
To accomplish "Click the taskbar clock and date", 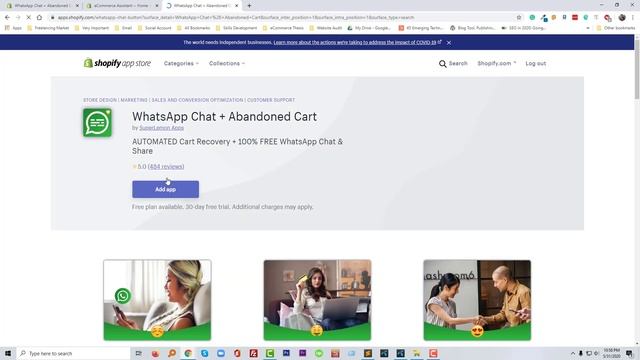I will click(611, 353).
